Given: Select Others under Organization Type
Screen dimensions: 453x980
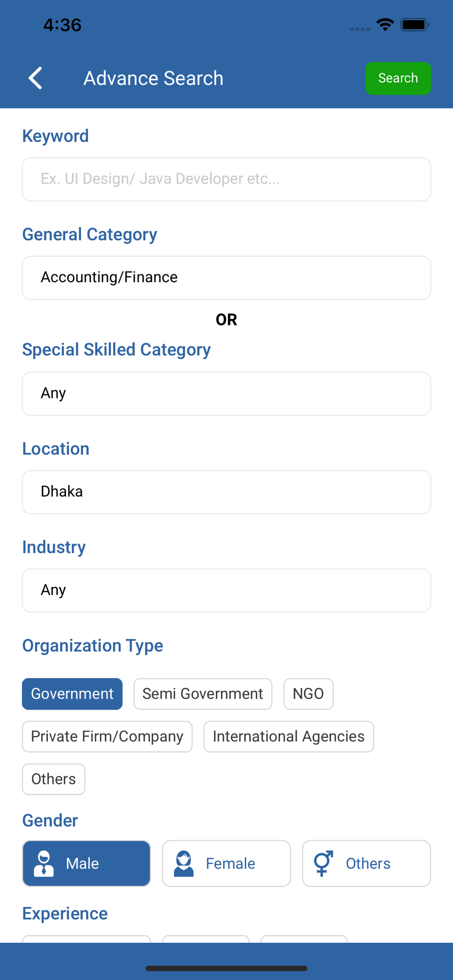Looking at the screenshot, I should pyautogui.click(x=53, y=779).
